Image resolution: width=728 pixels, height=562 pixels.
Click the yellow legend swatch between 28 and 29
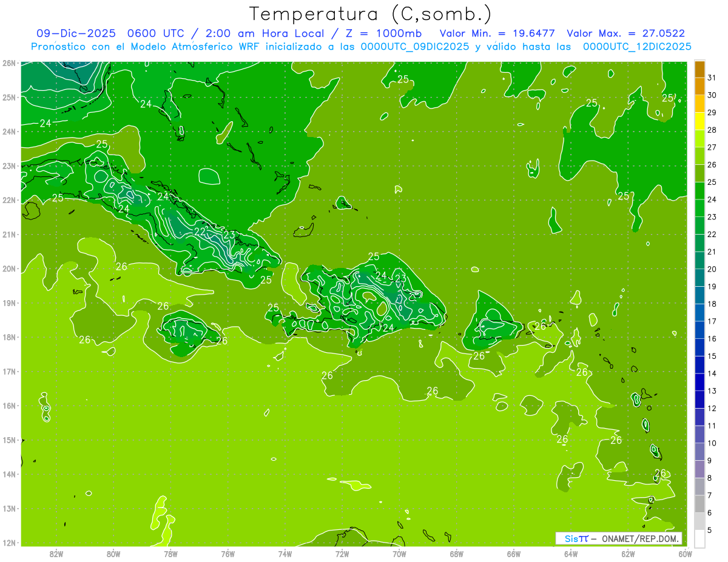pos(699,121)
